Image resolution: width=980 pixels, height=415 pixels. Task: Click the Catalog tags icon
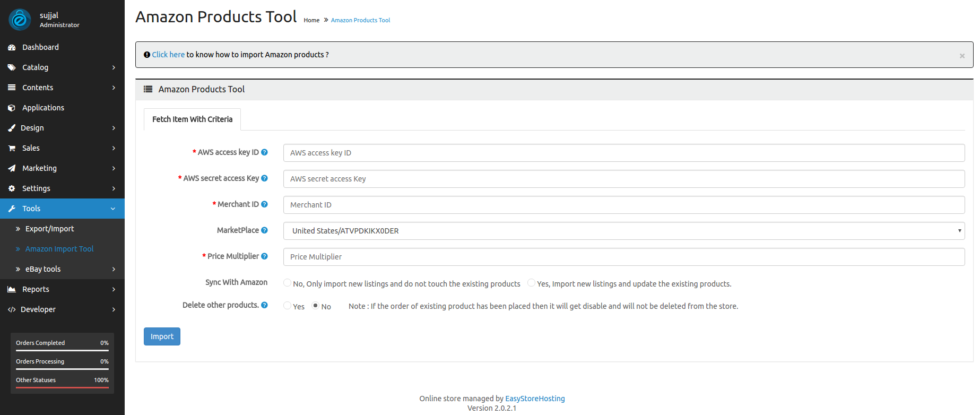(12, 67)
